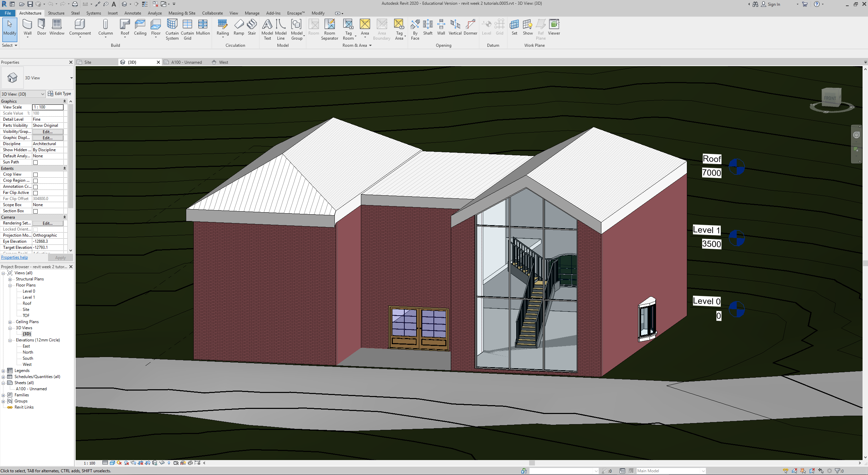Select the Door tool
This screenshot has width=868, height=475.
pyautogui.click(x=41, y=27)
